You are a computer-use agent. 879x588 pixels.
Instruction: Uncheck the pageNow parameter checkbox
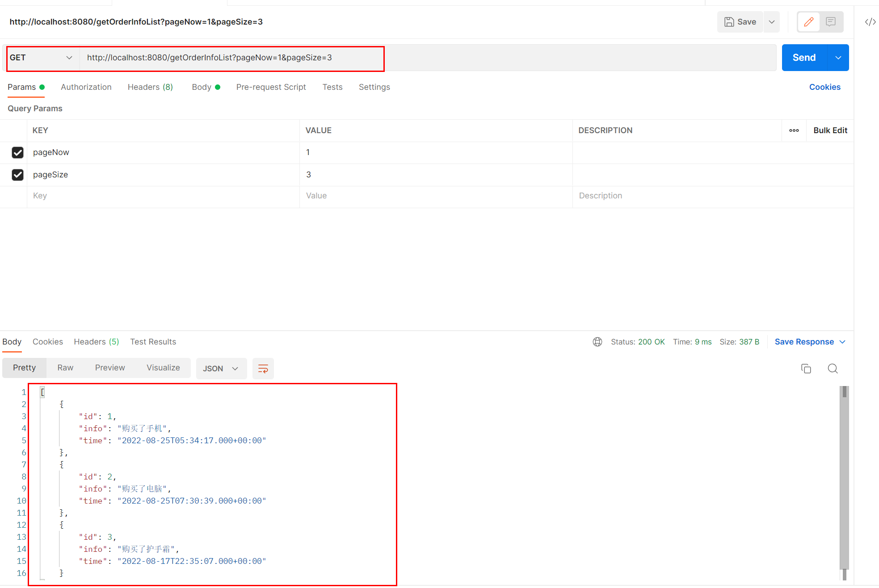(17, 152)
